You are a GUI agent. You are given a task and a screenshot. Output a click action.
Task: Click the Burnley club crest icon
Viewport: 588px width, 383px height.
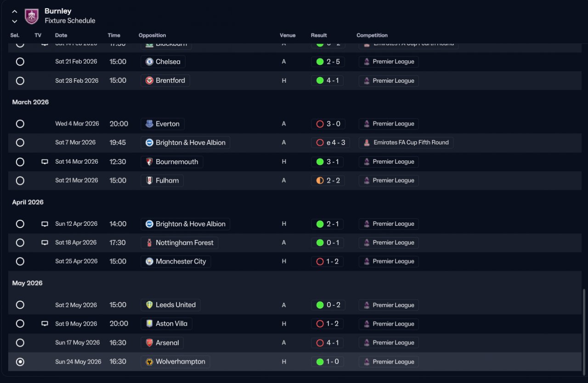tap(32, 16)
